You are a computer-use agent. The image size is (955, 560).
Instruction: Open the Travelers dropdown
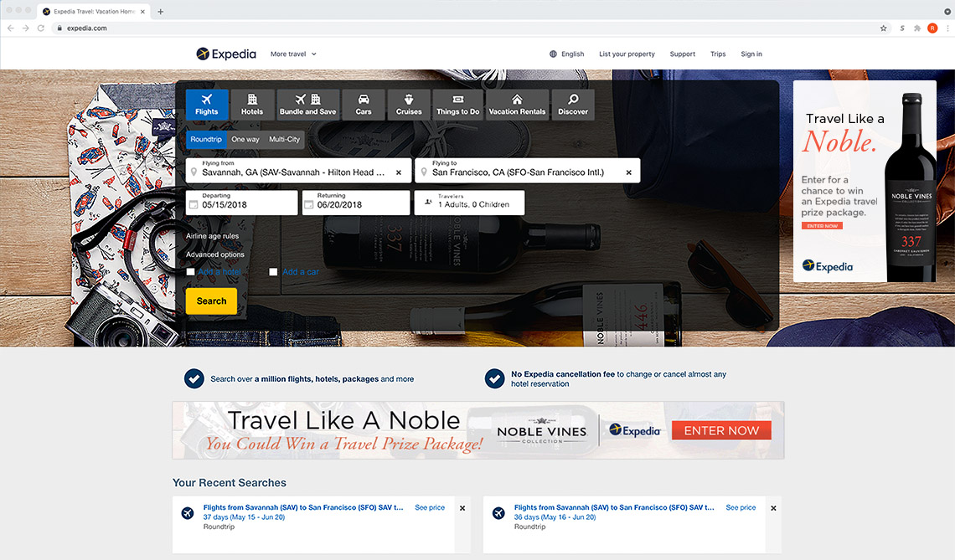pos(469,203)
